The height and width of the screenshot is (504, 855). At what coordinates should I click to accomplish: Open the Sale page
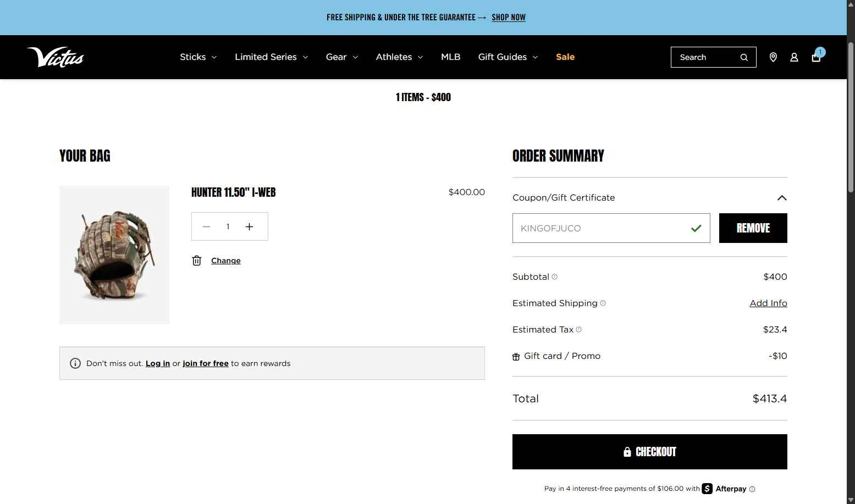[565, 57]
